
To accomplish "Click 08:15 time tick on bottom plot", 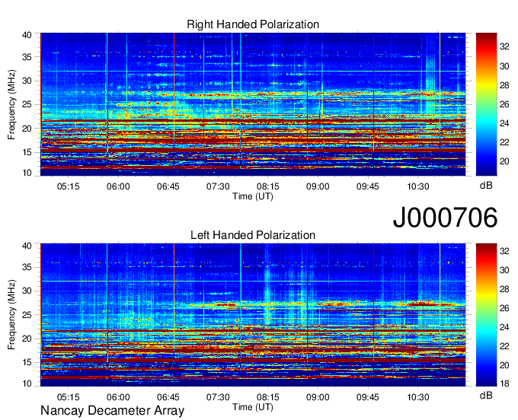I will (x=268, y=397).
